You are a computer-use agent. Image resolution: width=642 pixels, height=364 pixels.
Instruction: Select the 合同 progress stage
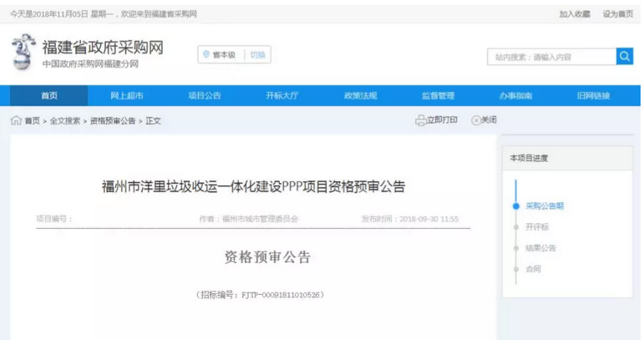(x=533, y=269)
